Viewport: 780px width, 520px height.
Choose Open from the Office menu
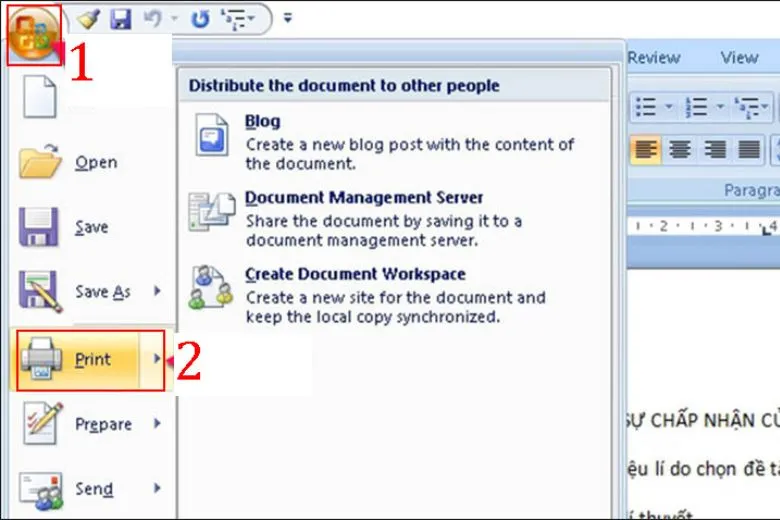(x=95, y=162)
